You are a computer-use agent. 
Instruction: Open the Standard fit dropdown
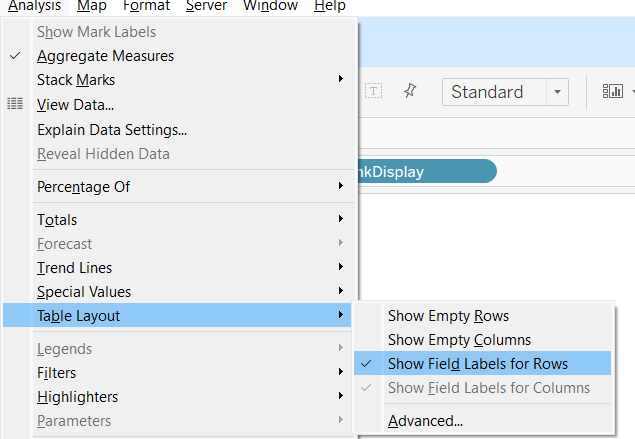tap(505, 92)
